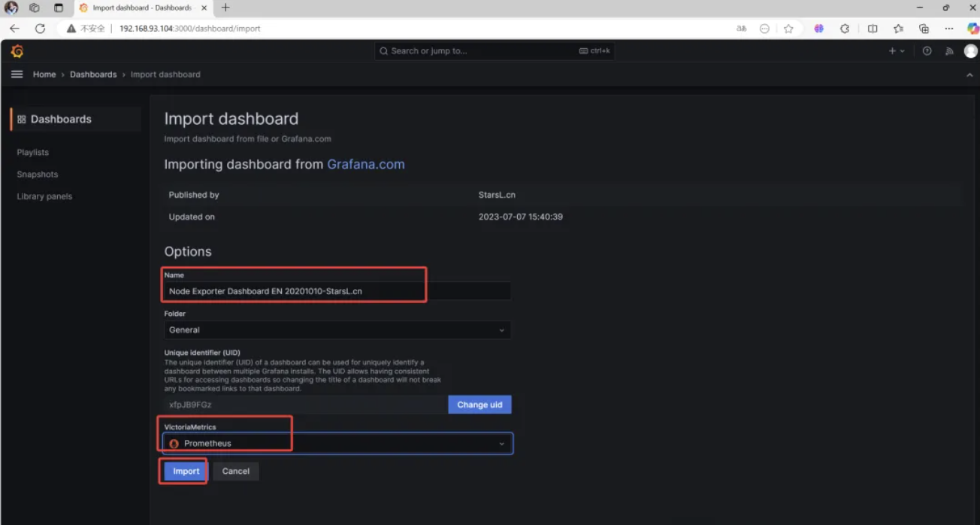Open the Folder General dropdown
Viewport: 980px width, 525px height.
pos(337,329)
